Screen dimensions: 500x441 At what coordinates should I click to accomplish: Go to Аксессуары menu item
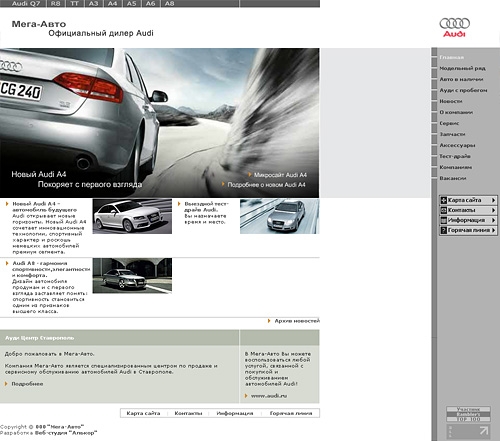457,145
